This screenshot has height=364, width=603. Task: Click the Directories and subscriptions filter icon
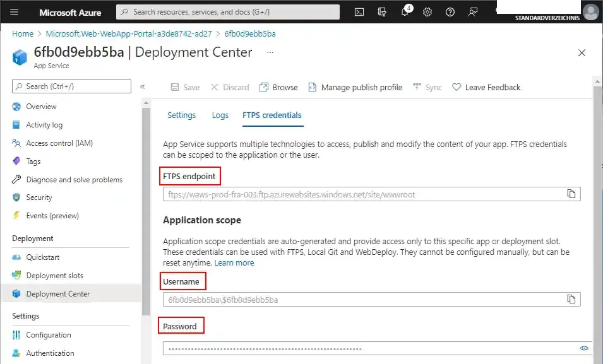381,11
